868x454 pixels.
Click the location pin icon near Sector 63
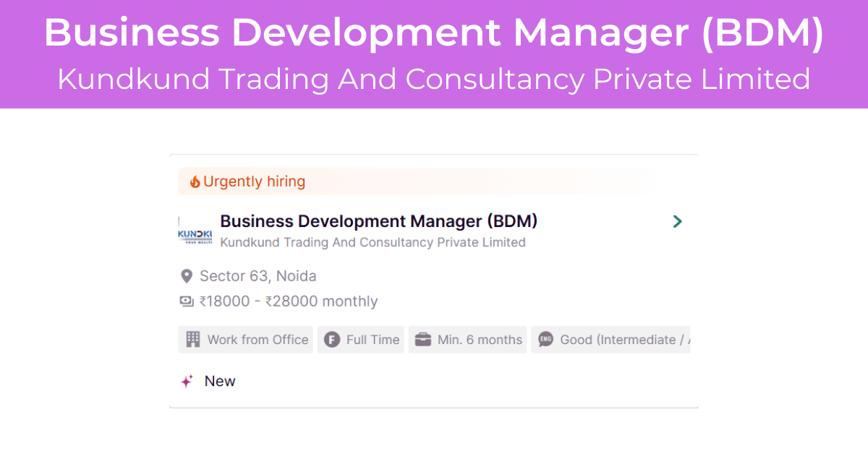(187, 276)
